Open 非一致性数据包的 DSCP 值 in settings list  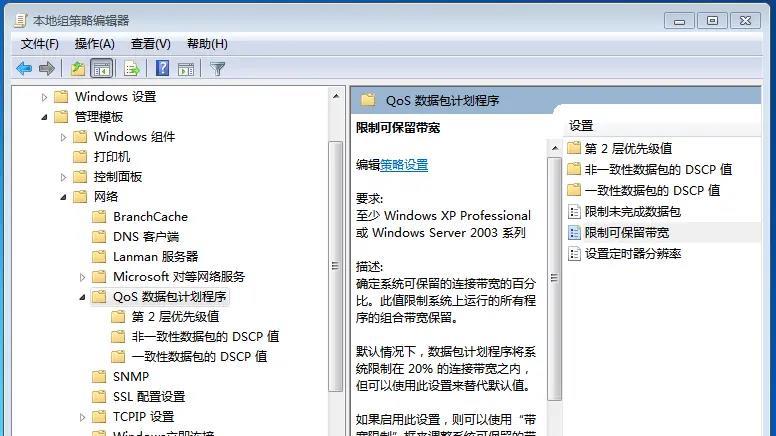click(x=658, y=169)
